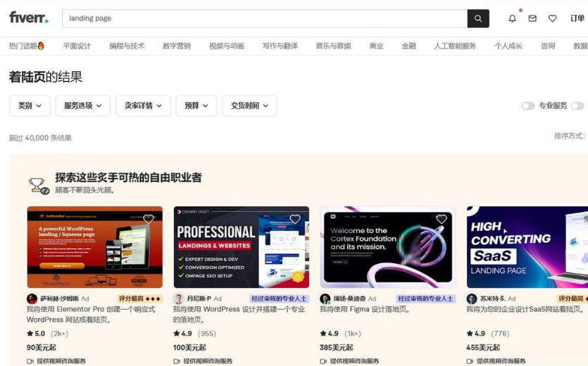Image resolution: width=588 pixels, height=366 pixels.
Task: Expand the 交货时间 filter dropdown
Action: coord(249,106)
